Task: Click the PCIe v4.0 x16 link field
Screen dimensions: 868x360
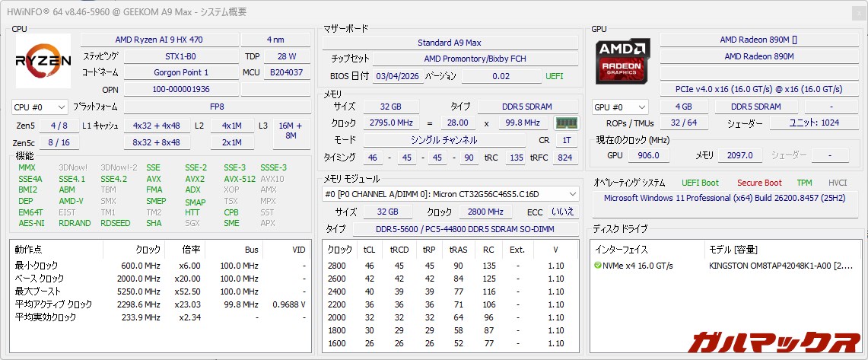Action: click(758, 89)
